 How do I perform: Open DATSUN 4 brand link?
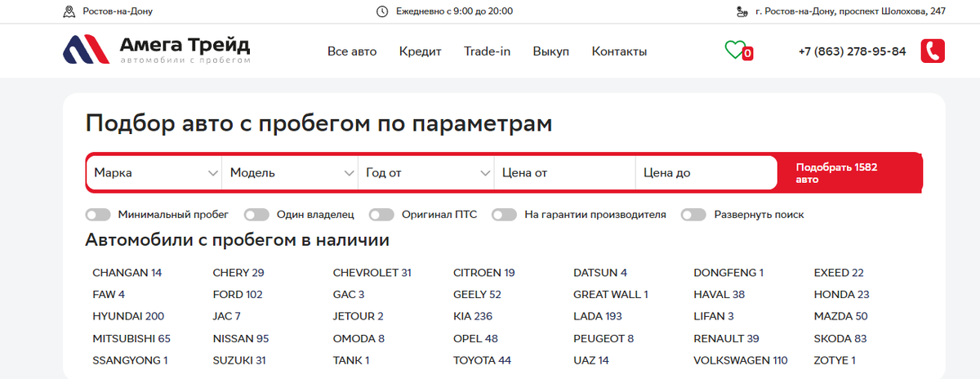point(600,273)
